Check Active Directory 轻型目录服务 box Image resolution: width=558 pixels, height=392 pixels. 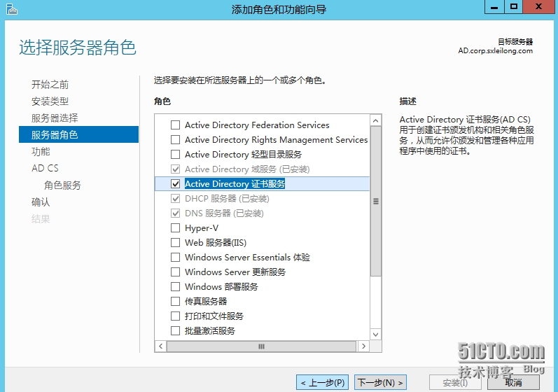click(176, 155)
